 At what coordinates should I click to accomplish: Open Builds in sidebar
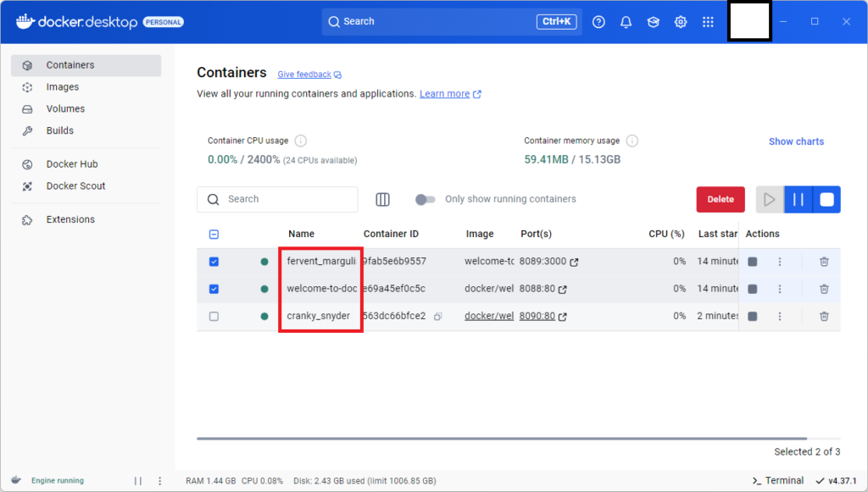click(x=86, y=130)
